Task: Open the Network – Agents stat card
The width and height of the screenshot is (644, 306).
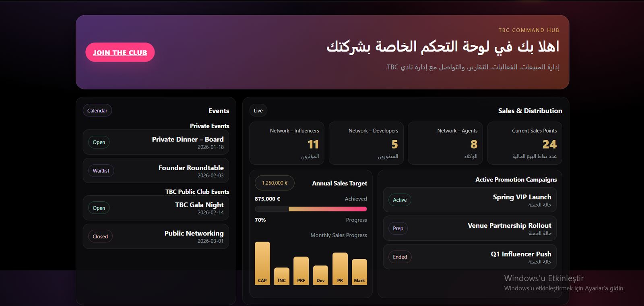Action: coord(445,143)
